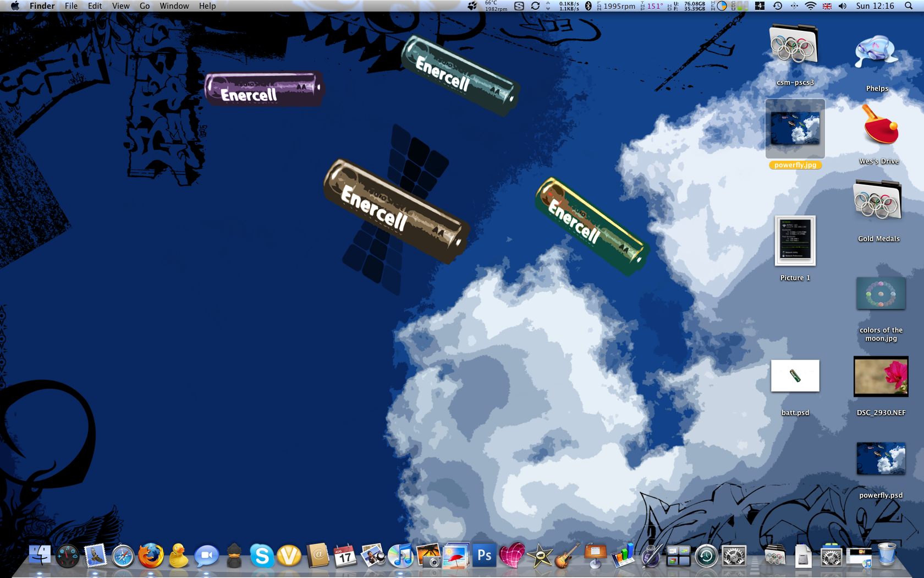Open iTunes from the Dock
This screenshot has height=578, width=924.
401,555
